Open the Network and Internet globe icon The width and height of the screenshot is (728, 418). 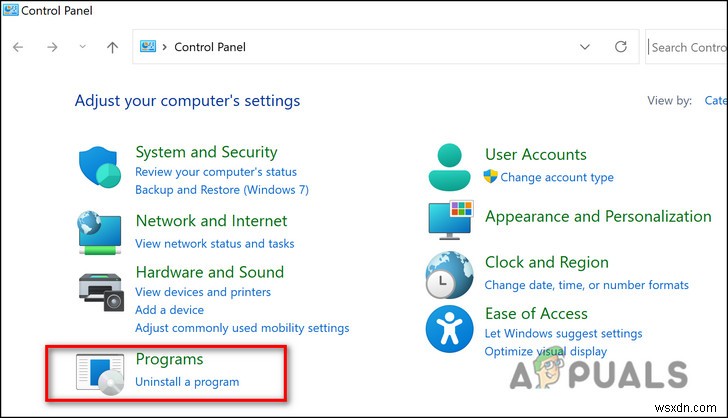coord(101,231)
